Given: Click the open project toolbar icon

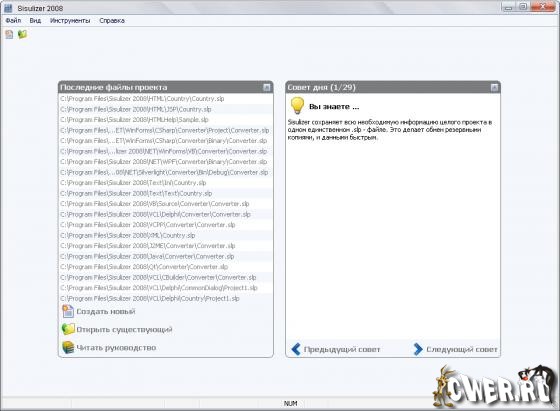Looking at the screenshot, I should (22, 34).
